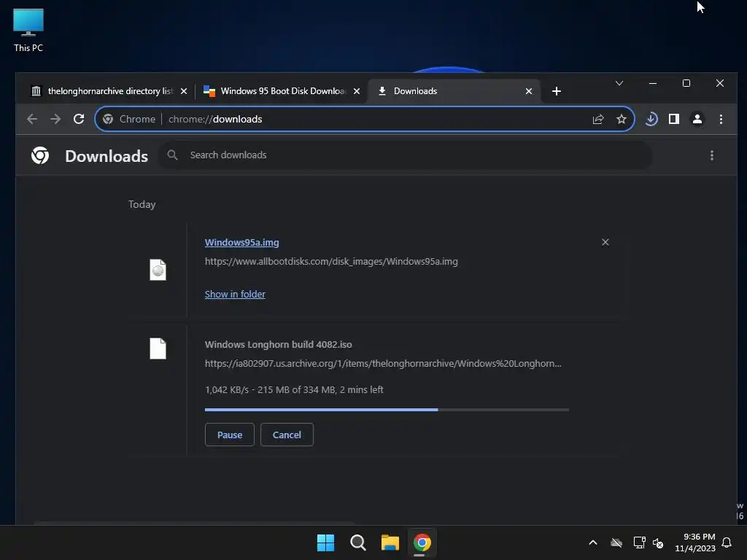Focus the Search downloads field

pos(405,155)
